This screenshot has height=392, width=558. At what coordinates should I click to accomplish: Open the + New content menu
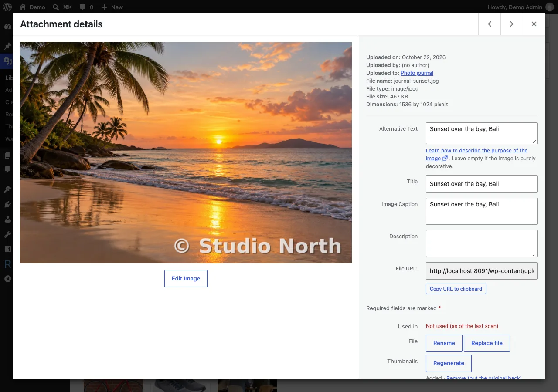pos(112,7)
